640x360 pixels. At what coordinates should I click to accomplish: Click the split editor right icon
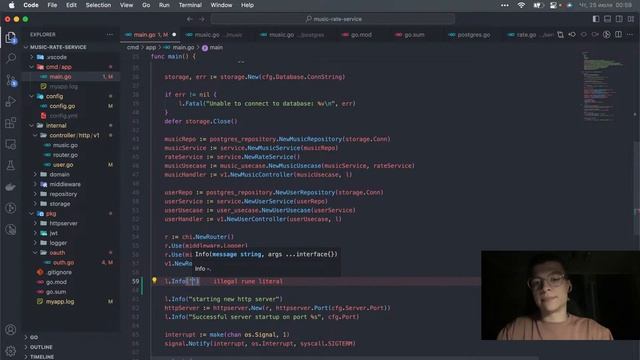tap(618, 35)
